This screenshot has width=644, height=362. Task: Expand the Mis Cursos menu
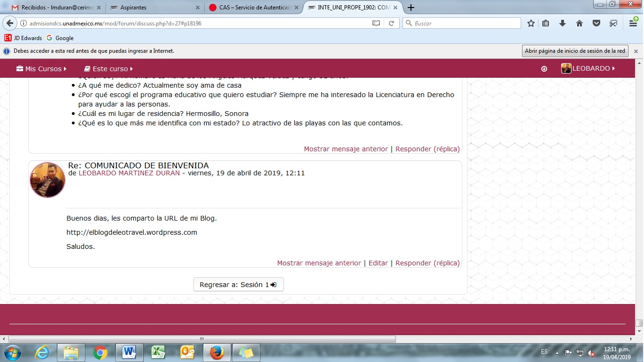point(41,69)
